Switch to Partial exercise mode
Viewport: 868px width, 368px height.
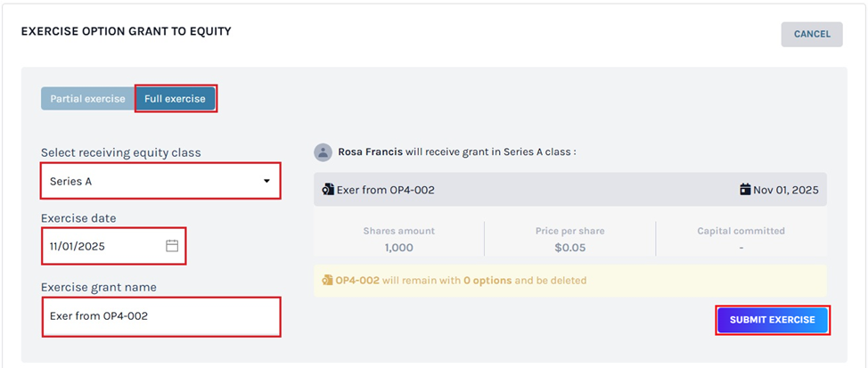click(87, 99)
